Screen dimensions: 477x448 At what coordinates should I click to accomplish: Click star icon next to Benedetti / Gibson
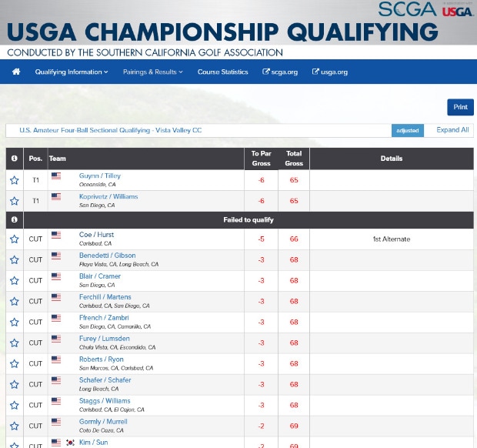(14, 260)
